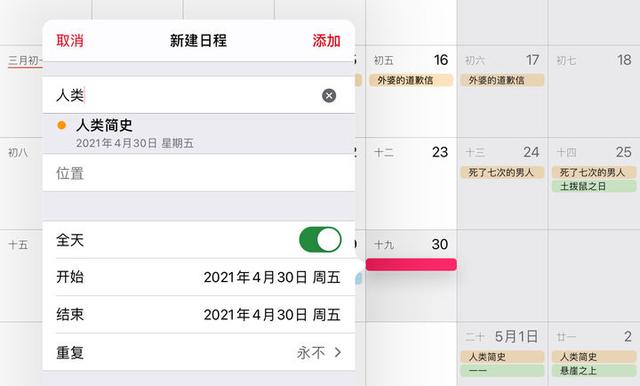Viewport: 640px width, 386px height.
Task: Select the pink new event bar on the 30th
Action: point(411,264)
